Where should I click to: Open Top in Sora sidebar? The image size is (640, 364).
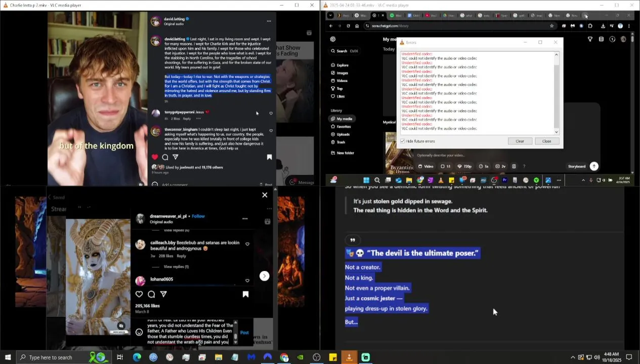point(336,88)
